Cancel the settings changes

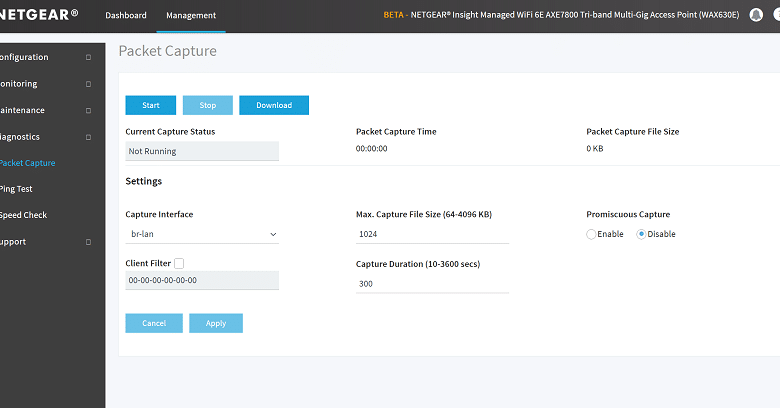point(154,323)
